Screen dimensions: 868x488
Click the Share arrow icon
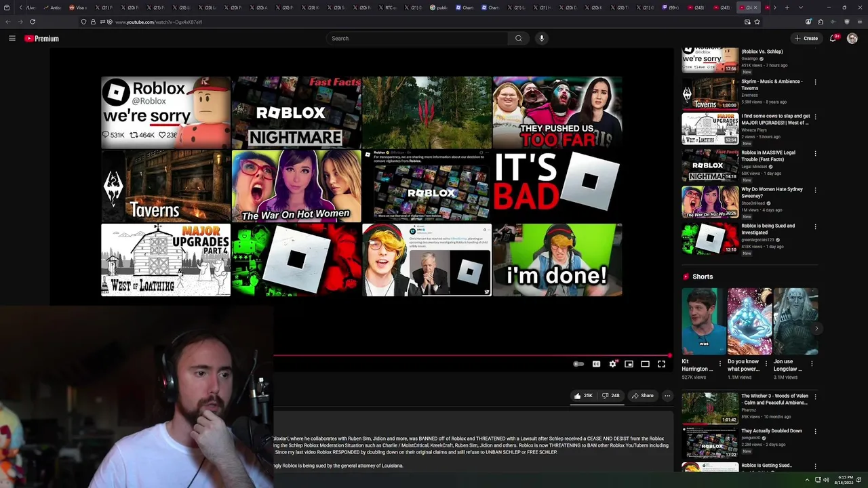point(635,396)
